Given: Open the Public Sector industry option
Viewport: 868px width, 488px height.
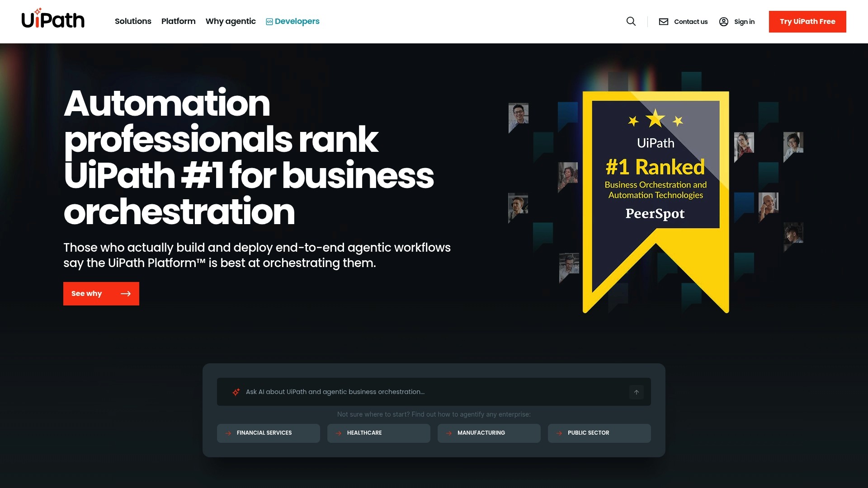Looking at the screenshot, I should pyautogui.click(x=599, y=433).
